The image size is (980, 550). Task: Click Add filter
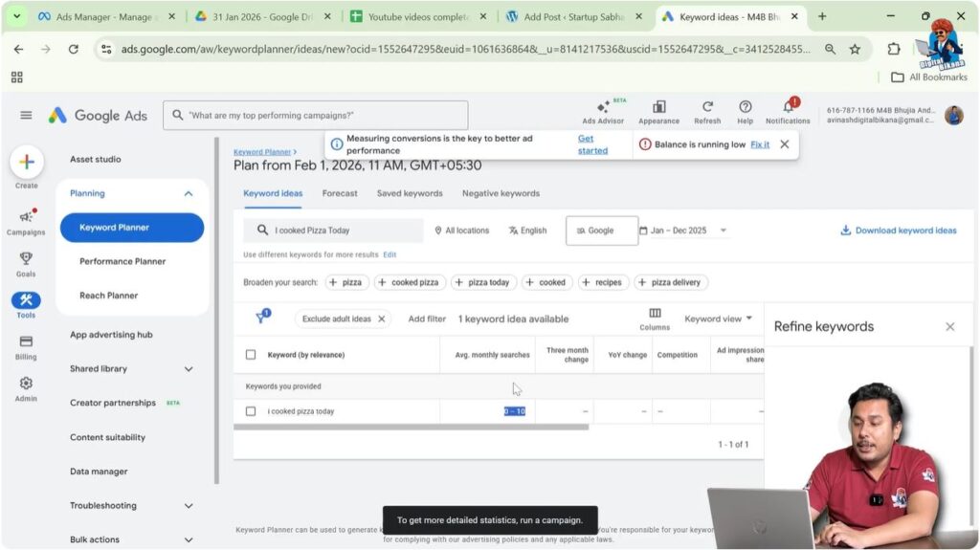click(427, 319)
